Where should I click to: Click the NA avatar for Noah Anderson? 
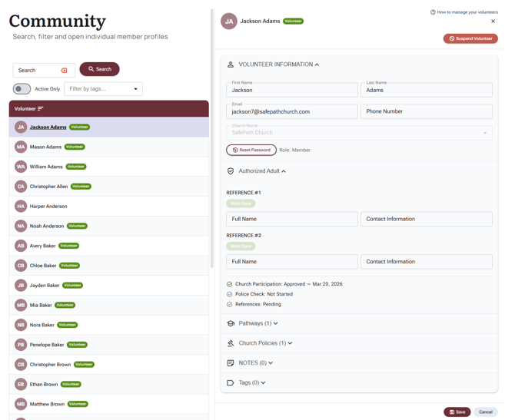(x=21, y=226)
